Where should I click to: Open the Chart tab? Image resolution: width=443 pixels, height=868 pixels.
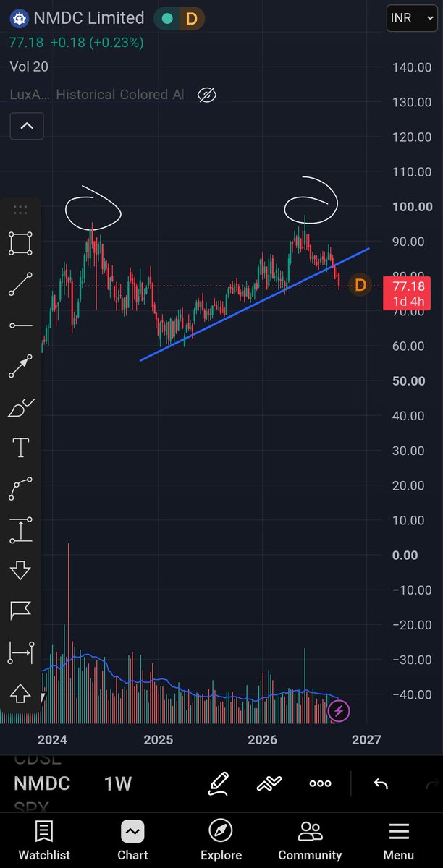coord(132,841)
